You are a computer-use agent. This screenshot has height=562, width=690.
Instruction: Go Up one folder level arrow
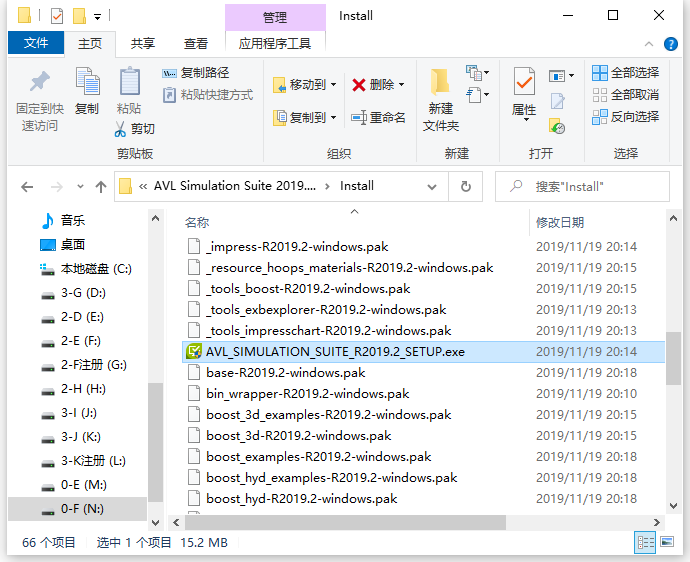pyautogui.click(x=101, y=187)
